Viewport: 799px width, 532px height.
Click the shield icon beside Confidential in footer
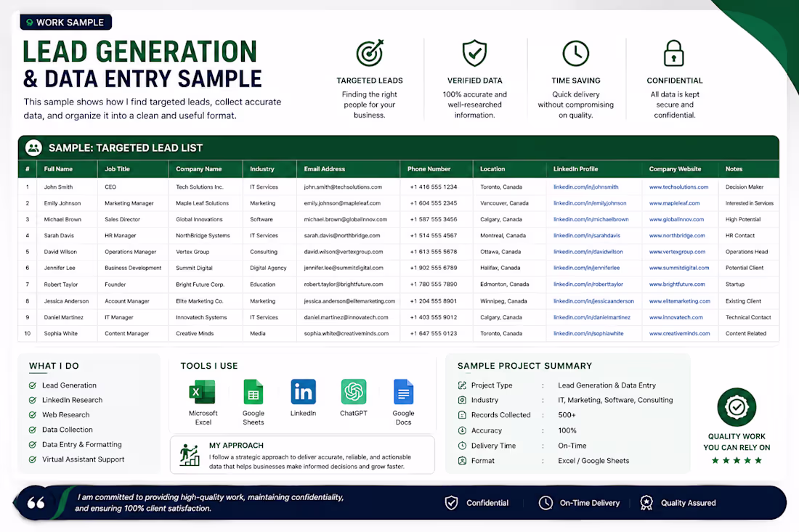click(x=451, y=503)
